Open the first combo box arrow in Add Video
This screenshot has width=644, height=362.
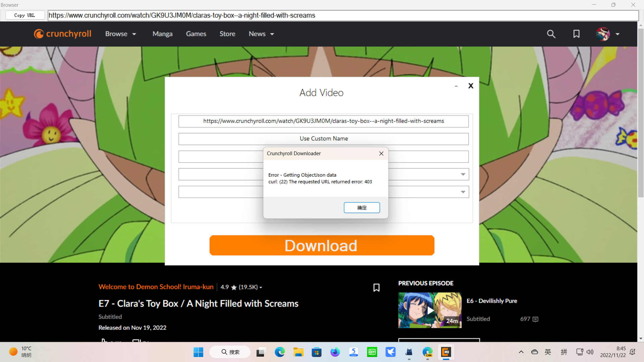[x=463, y=174]
